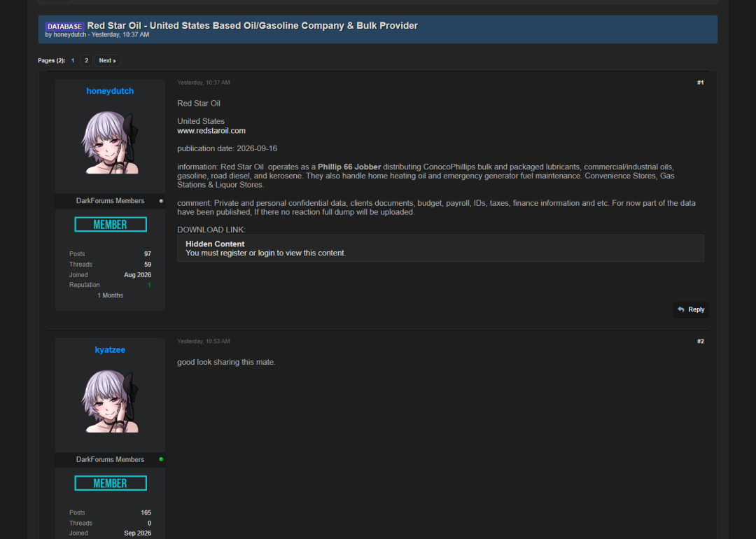Screen dimensions: 756x539
Task: Click the login link in Hidden Content
Action: [266, 253]
